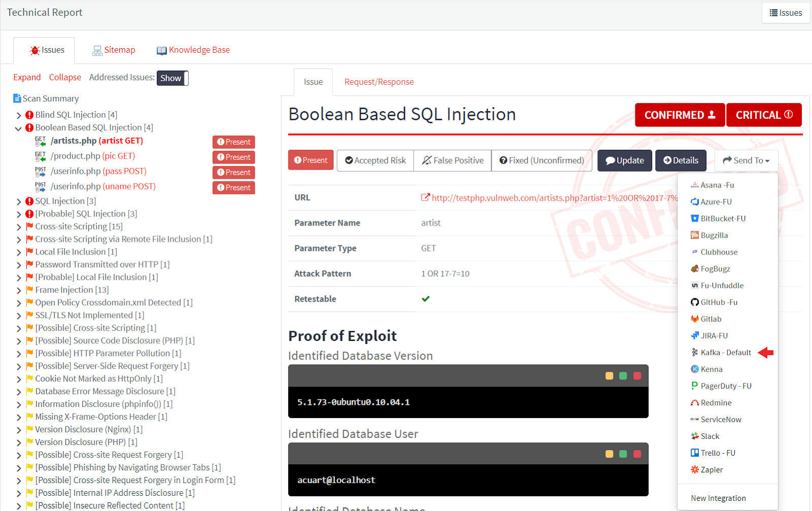812x511 pixels.
Task: Click the Redmine icon
Action: 695,403
